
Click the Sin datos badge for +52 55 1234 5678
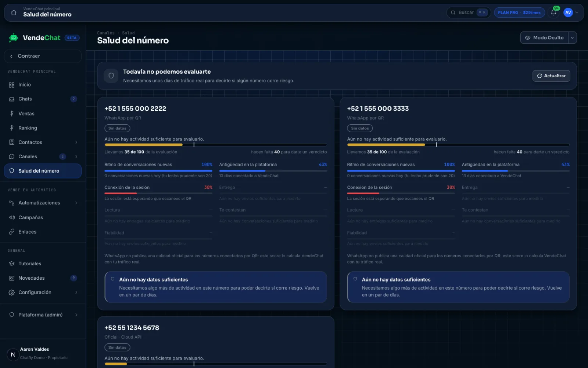tap(117, 347)
